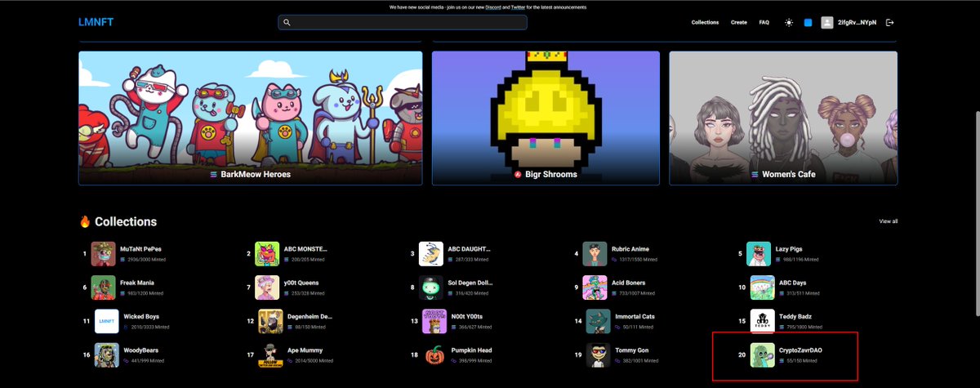This screenshot has width=980, height=388.
Task: Open the Women's Cafe featured banner
Action: coord(783,118)
